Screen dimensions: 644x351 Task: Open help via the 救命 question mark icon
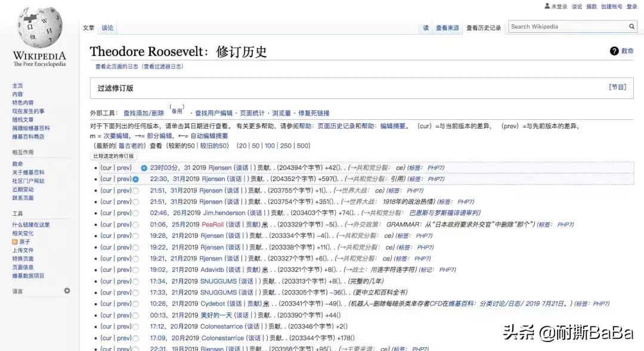click(614, 51)
